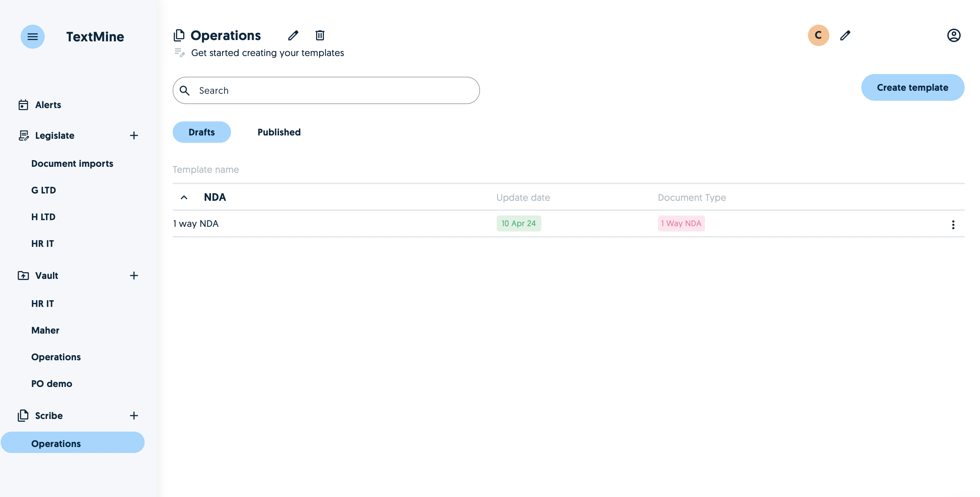
Task: Open the Vault section
Action: pos(46,276)
